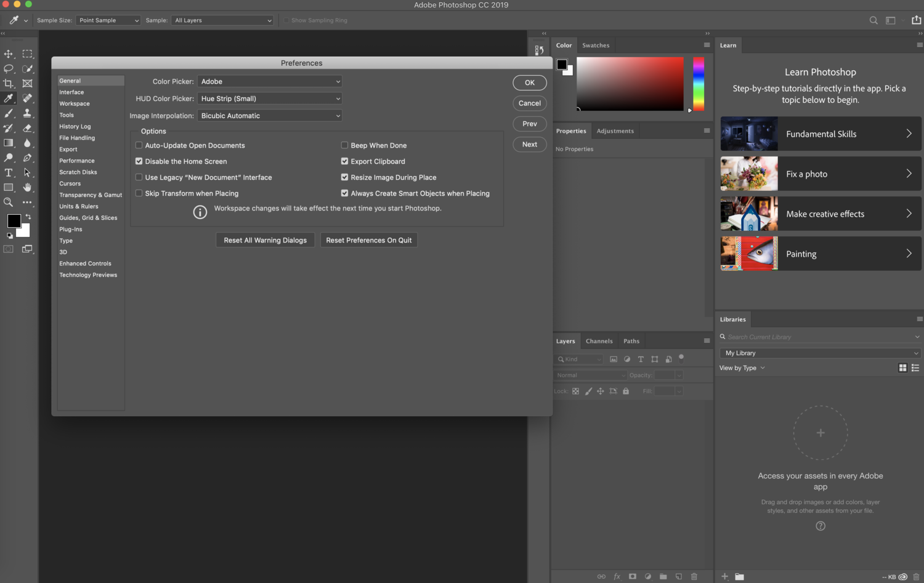This screenshot has height=583, width=924.
Task: Switch Libraries to grid view
Action: pos(902,368)
